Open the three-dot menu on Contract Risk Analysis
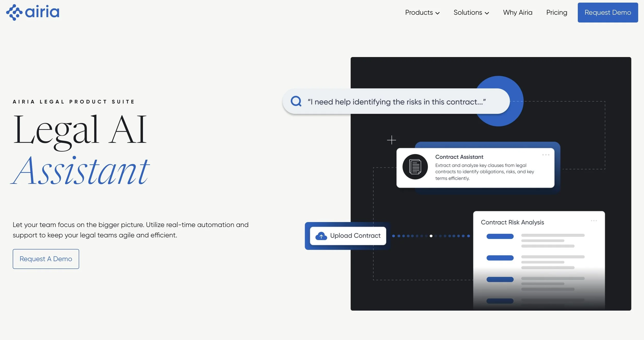The image size is (644, 340). (x=594, y=221)
